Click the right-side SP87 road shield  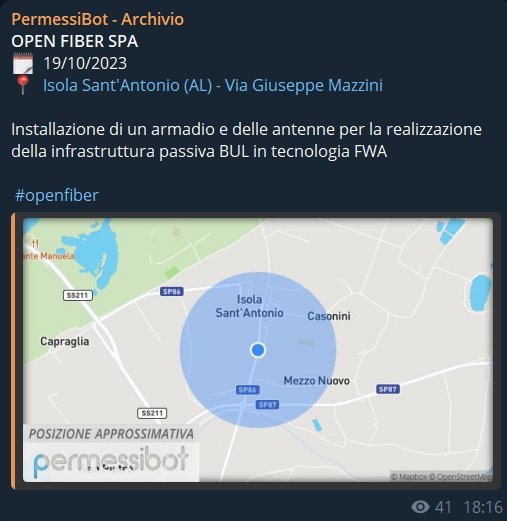pyautogui.click(x=388, y=389)
